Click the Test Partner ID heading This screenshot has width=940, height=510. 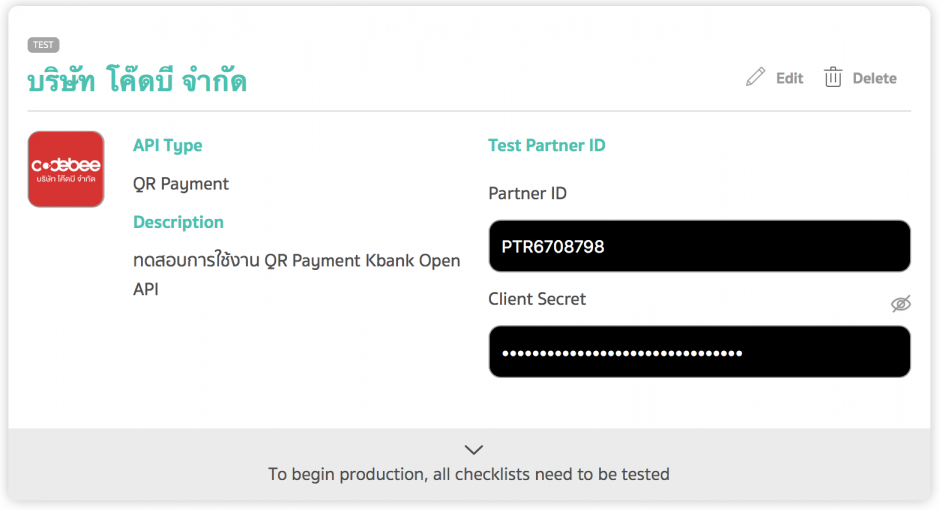coord(547,146)
